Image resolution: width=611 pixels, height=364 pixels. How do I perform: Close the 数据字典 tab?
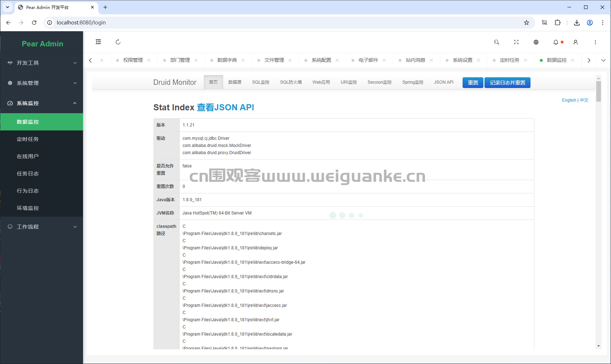point(243,60)
